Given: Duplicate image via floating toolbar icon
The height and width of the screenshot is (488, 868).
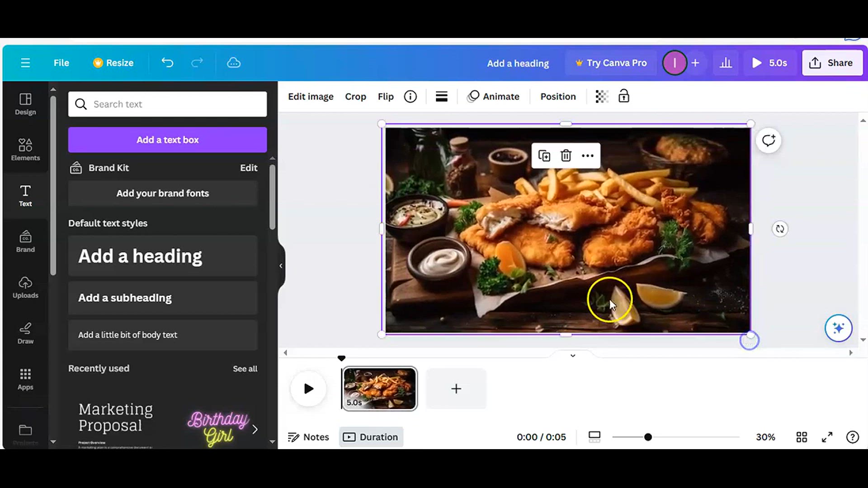Looking at the screenshot, I should (544, 156).
